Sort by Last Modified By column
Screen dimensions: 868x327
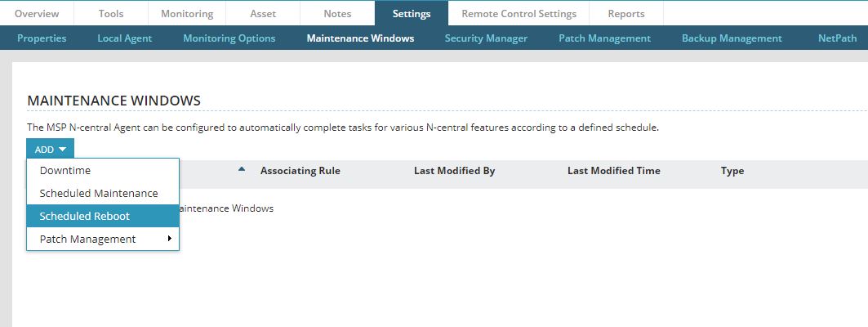click(454, 171)
